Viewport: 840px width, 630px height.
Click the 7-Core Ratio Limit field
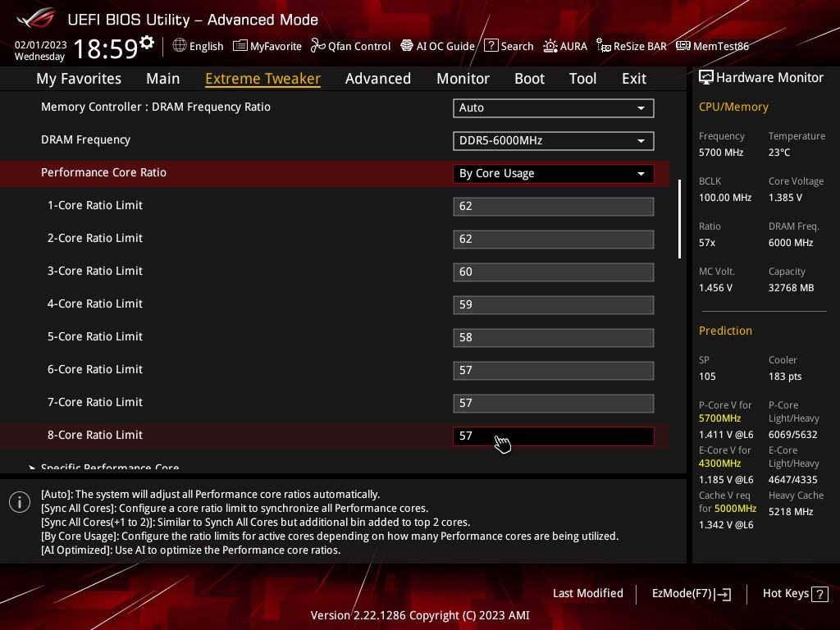coord(554,404)
